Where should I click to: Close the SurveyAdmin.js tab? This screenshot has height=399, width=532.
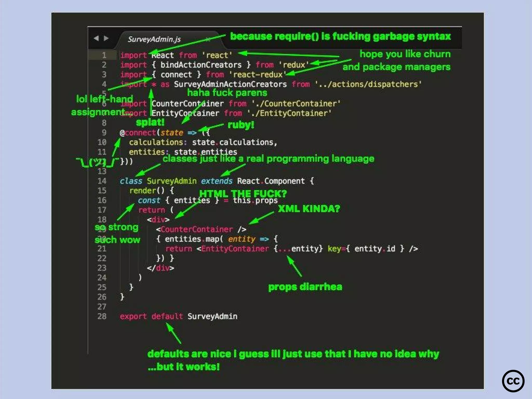coord(208,39)
